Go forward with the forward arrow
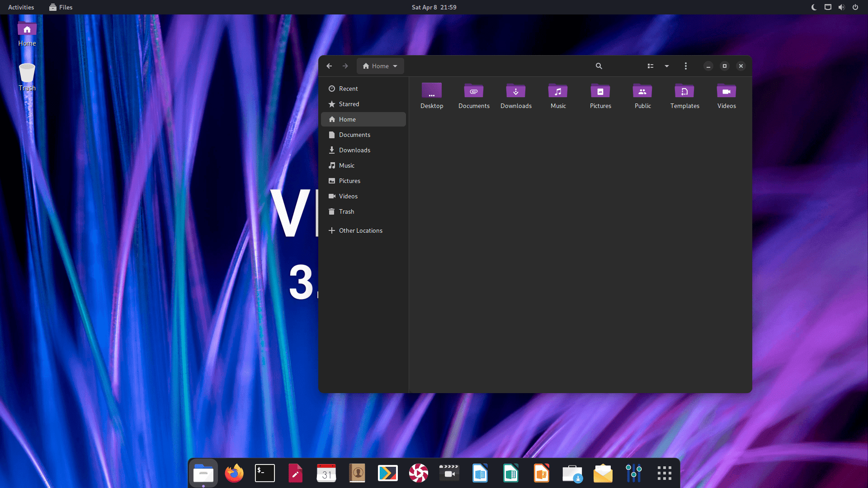Image resolution: width=868 pixels, height=488 pixels. tap(345, 66)
